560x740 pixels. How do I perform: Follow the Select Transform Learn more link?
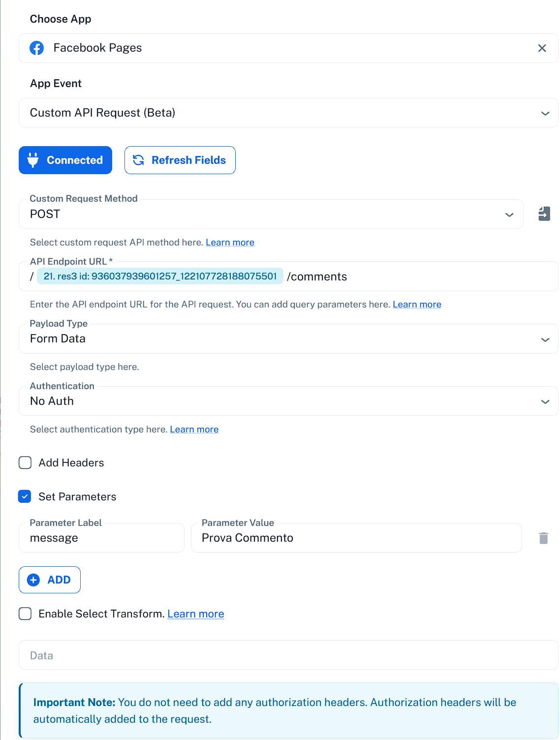pyautogui.click(x=195, y=614)
